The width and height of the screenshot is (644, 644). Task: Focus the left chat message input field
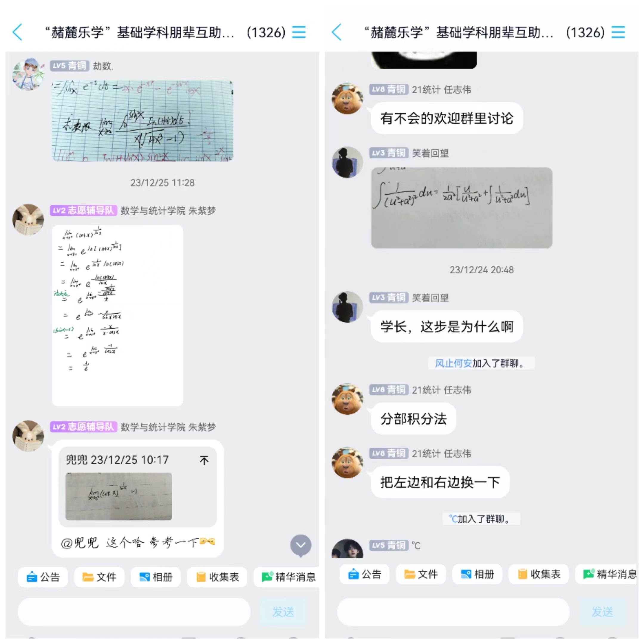[134, 612]
